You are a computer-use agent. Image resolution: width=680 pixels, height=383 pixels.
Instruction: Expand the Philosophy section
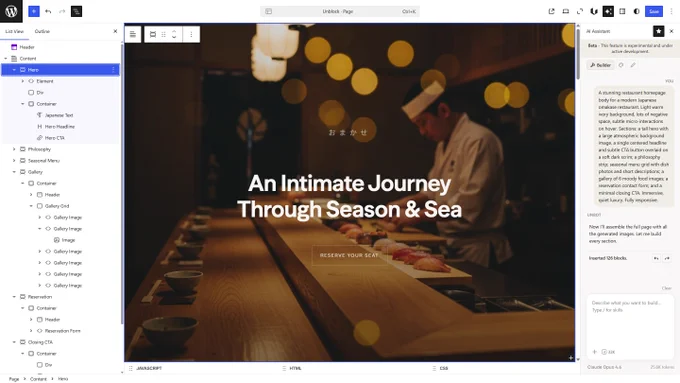[14, 149]
